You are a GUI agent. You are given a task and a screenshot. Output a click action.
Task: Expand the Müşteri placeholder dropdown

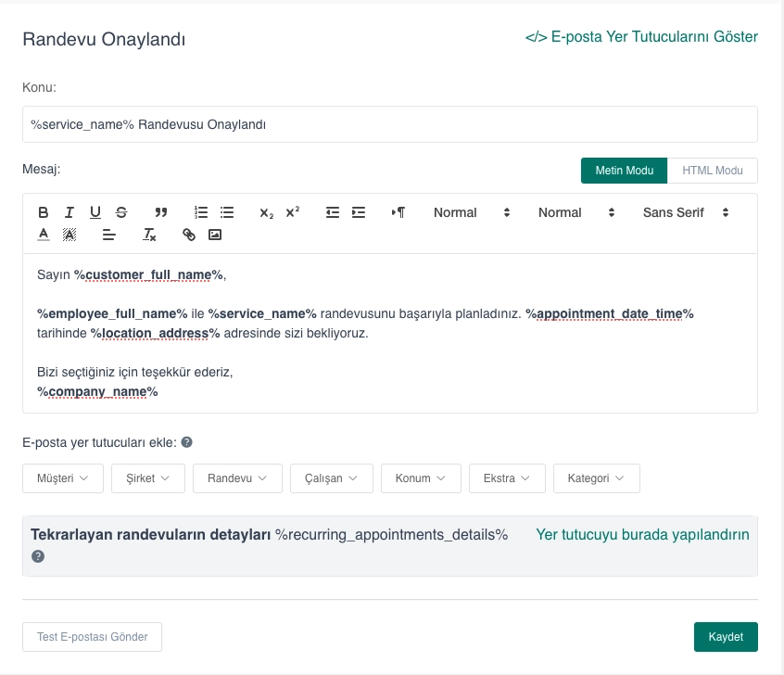[62, 478]
